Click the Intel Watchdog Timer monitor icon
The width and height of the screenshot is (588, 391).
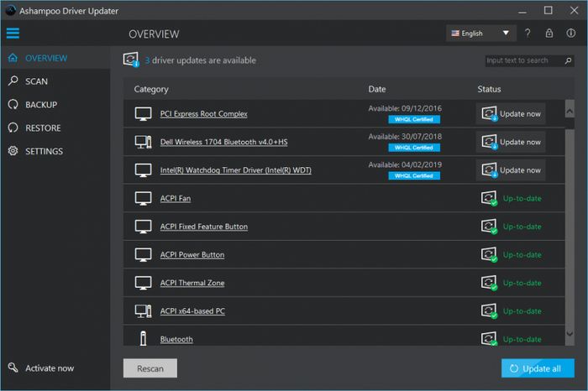pos(144,170)
